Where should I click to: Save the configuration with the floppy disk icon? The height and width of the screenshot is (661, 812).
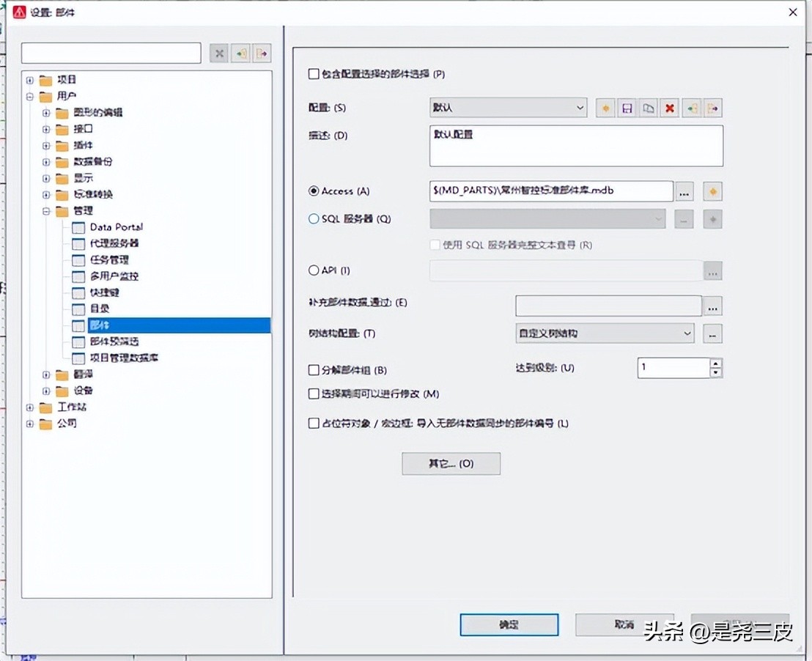[x=627, y=108]
